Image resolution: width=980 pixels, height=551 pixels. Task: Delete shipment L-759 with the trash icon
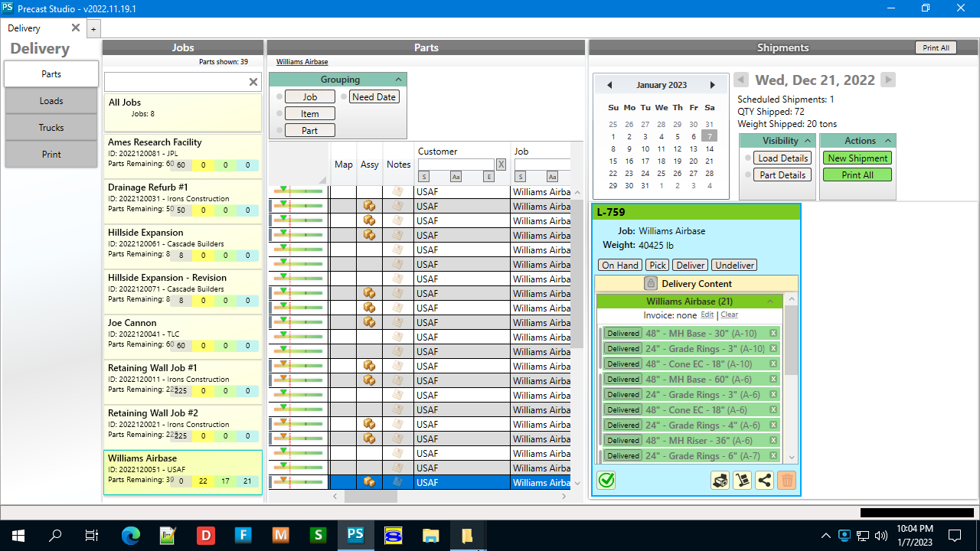pyautogui.click(x=786, y=480)
